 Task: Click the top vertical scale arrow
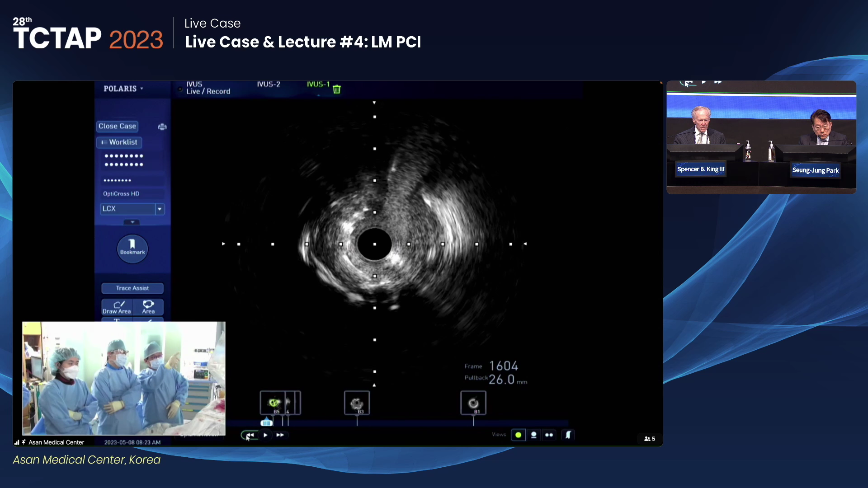(x=374, y=103)
